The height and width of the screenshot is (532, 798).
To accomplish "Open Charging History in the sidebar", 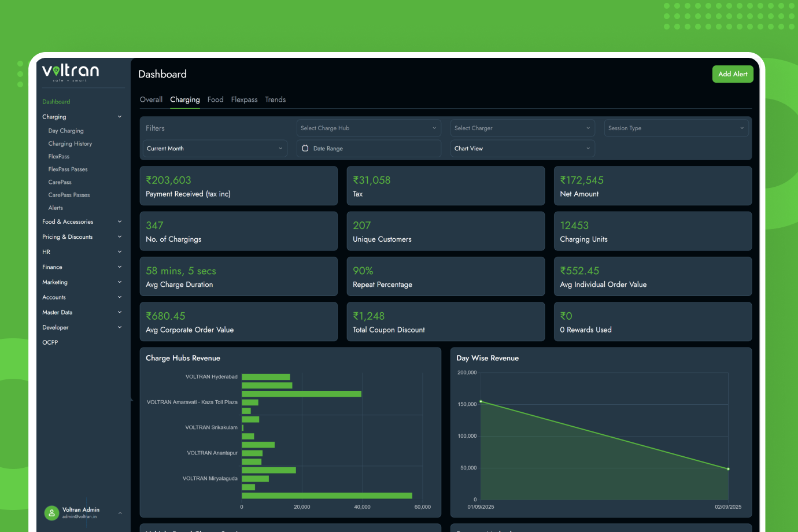I will point(70,144).
